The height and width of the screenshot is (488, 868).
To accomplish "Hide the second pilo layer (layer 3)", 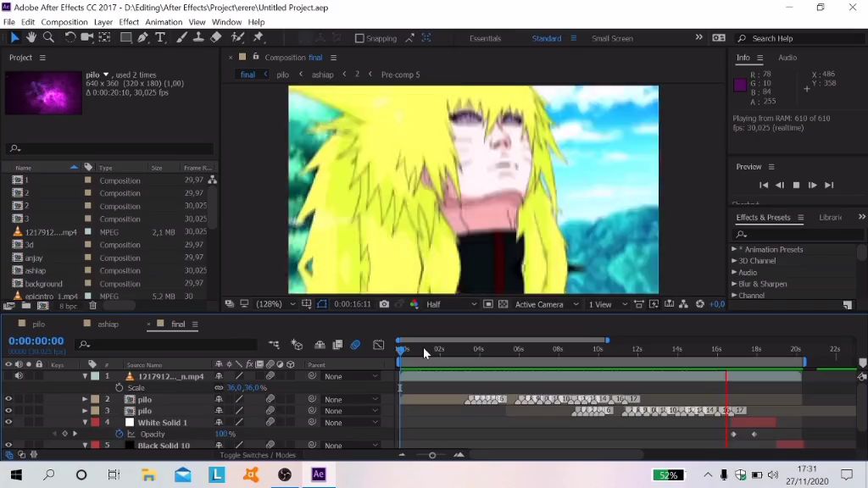I will [8, 411].
